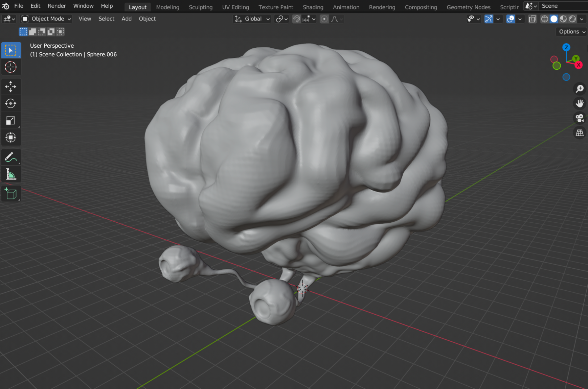Screen dimensions: 588x389
Task: Expand gizmo settings arrow
Action: pyautogui.click(x=498, y=19)
